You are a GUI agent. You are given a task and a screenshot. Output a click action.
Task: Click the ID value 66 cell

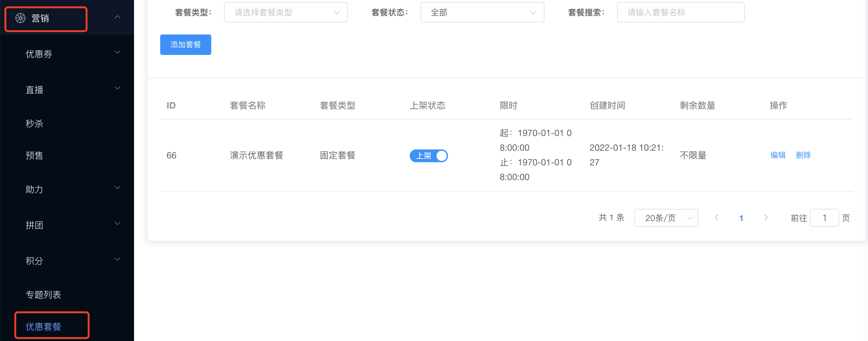171,155
